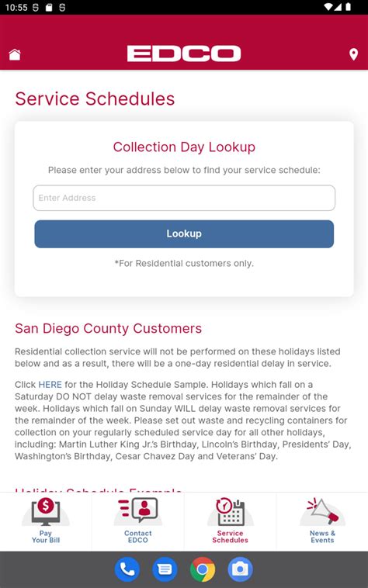Select Service Schedules calendar icon
This screenshot has width=368, height=588.
click(x=230, y=512)
